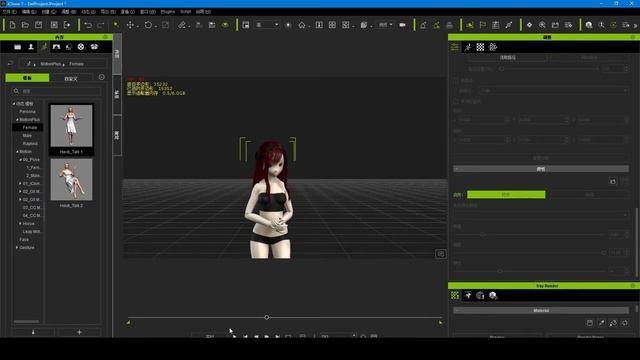This screenshot has height=360, width=640.
Task: Expand the Horse tree node
Action: point(20,224)
